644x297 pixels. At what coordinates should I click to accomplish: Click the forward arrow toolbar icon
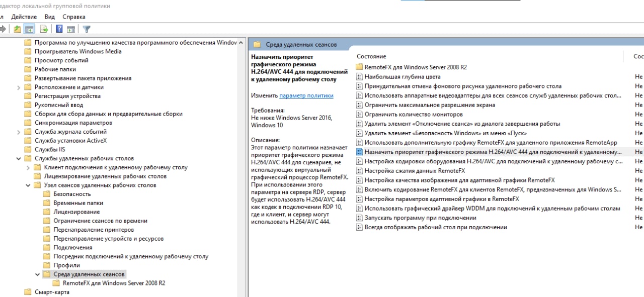(x=3, y=29)
